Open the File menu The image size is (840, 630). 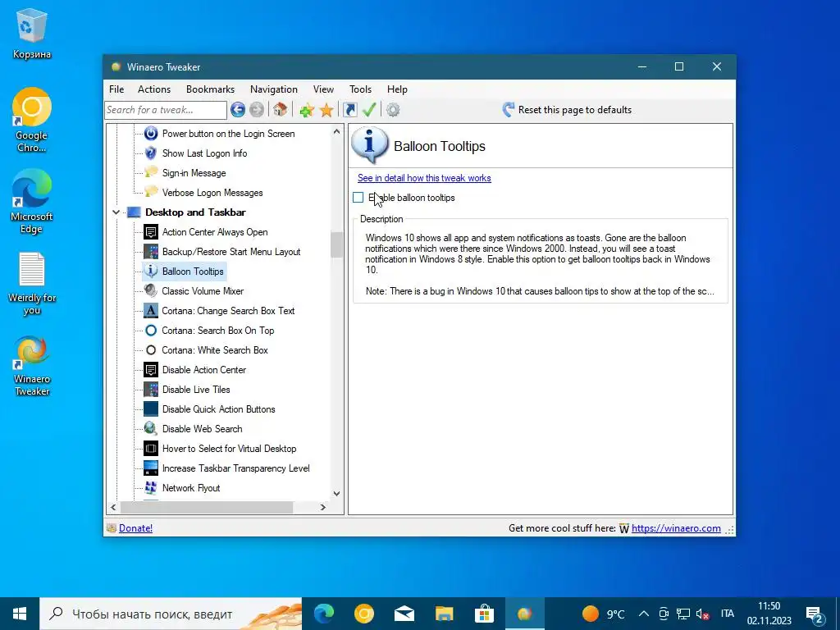[116, 89]
